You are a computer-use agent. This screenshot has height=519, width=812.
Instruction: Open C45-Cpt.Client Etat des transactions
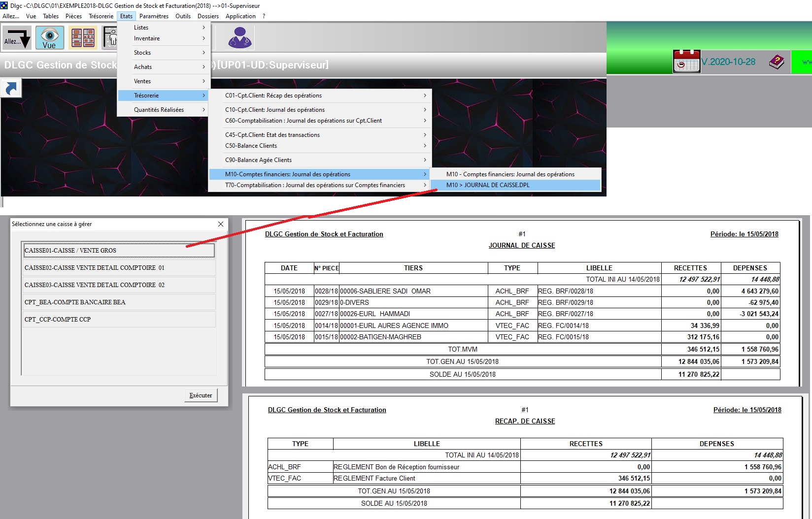tap(320, 135)
